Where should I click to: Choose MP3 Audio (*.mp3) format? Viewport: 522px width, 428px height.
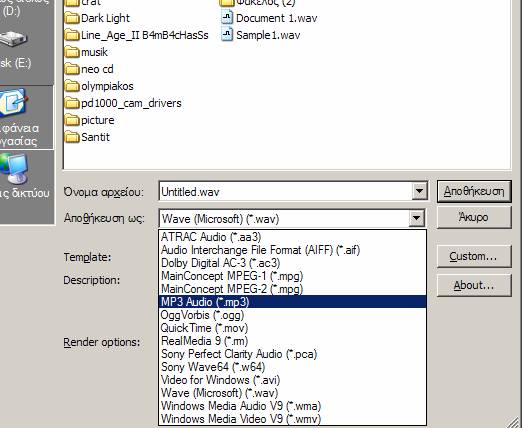point(292,302)
